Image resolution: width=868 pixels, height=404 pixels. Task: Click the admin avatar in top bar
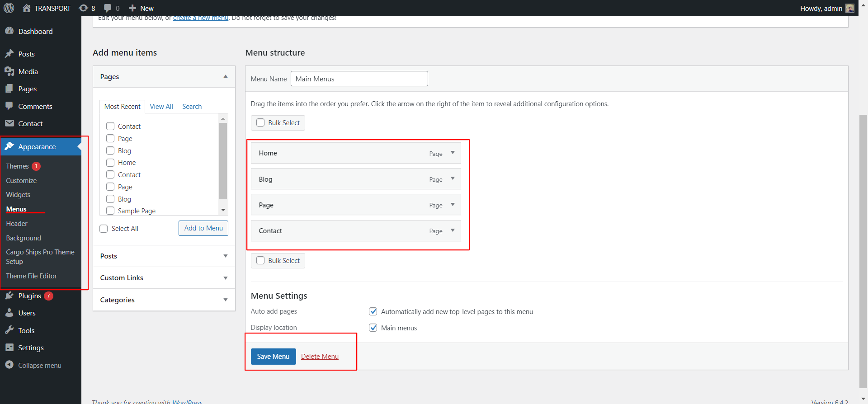850,8
